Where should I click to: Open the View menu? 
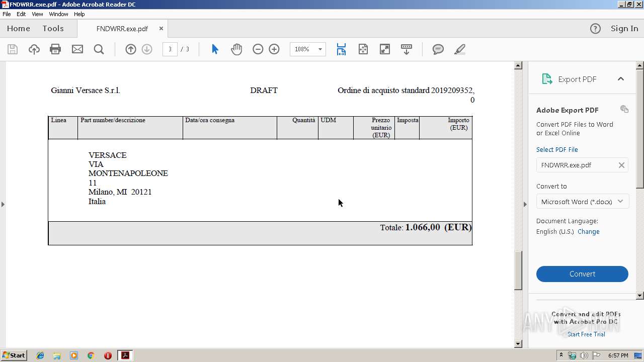[38, 14]
